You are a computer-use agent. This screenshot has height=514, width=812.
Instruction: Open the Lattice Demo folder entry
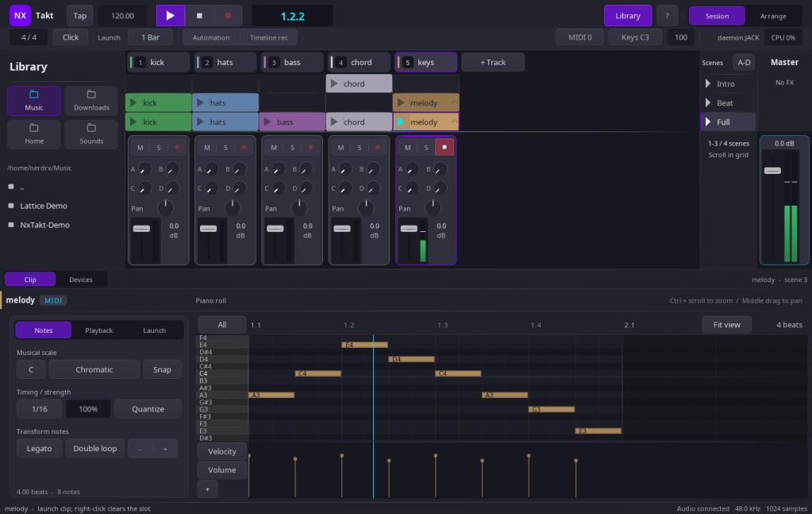(x=44, y=206)
